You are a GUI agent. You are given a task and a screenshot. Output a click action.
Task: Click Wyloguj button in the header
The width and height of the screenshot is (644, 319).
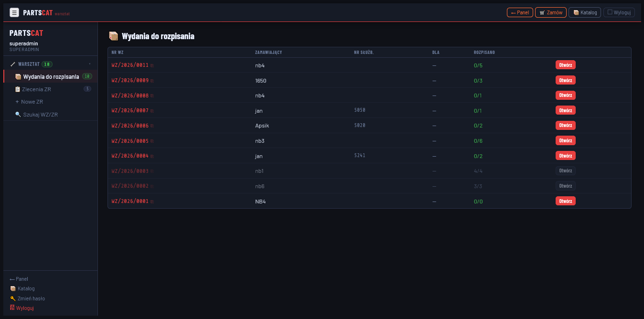619,12
